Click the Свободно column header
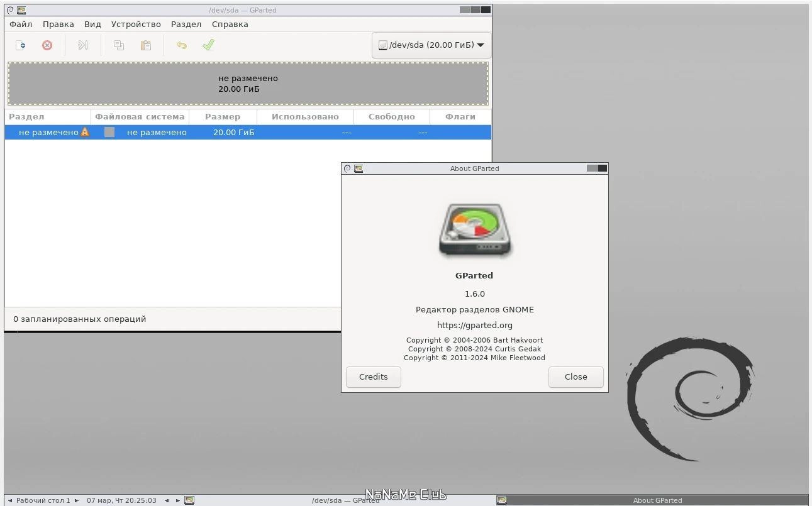Image resolution: width=812 pixels, height=506 pixels. coord(392,117)
